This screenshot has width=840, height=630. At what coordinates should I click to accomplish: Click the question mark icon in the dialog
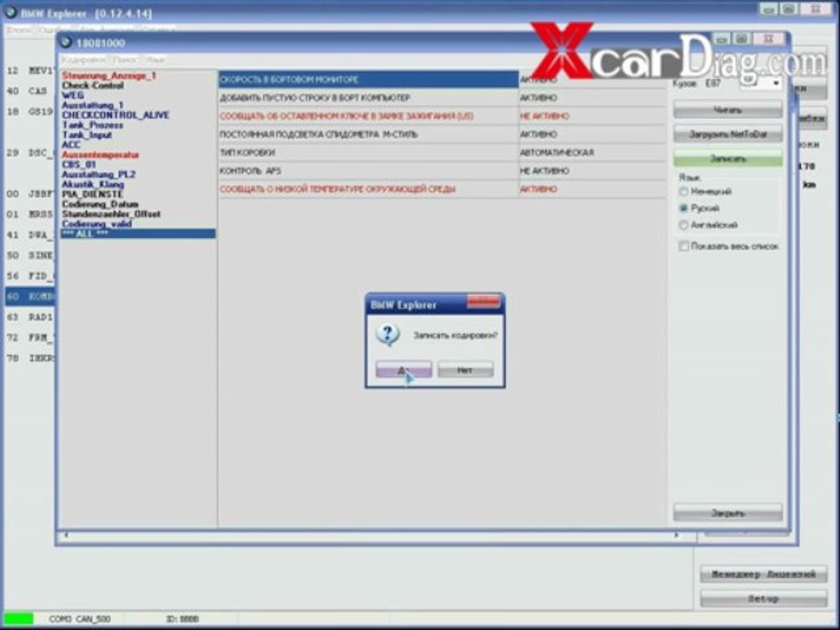click(388, 335)
